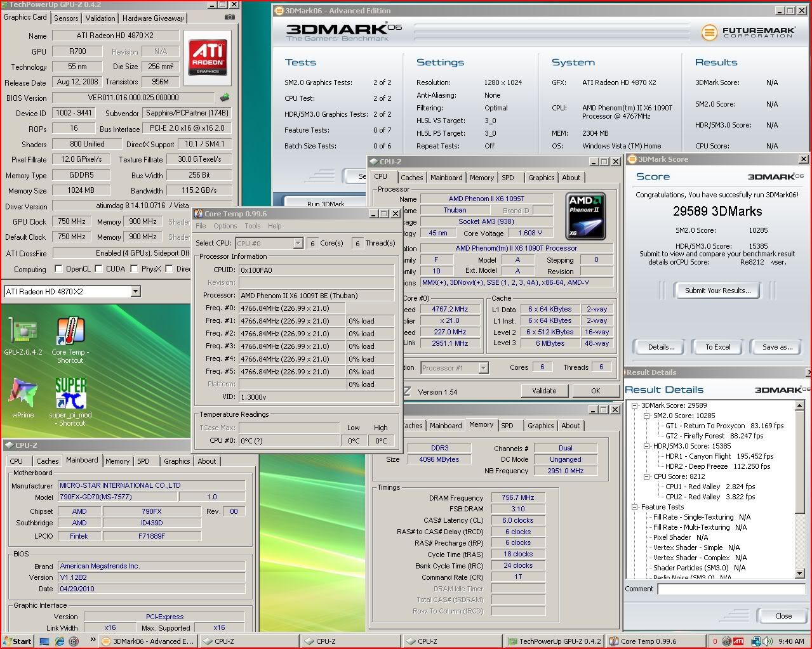Open the Tools menu in Core Temp
The image size is (812, 649).
(x=253, y=226)
